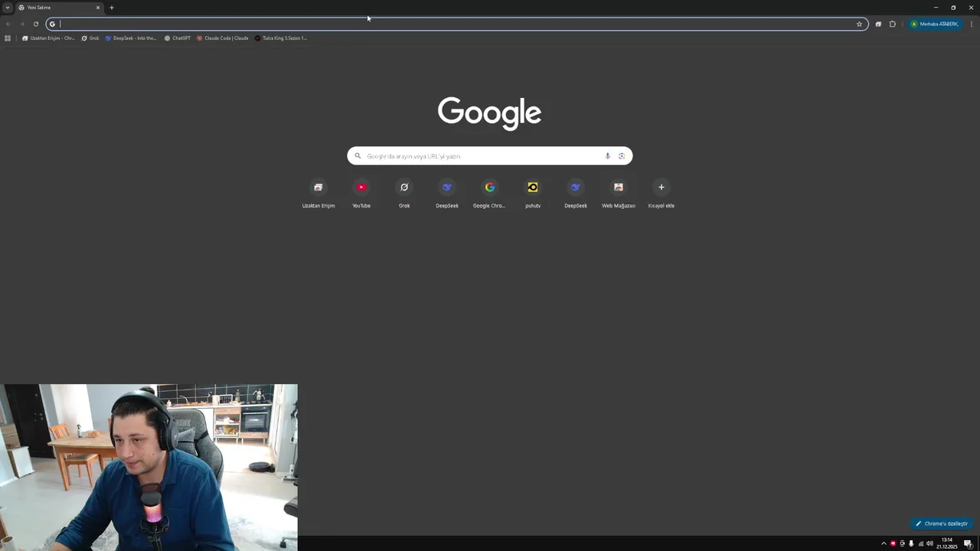Viewport: 980px width, 551px height.
Task: Click the webcam overlay video
Action: tap(149, 468)
